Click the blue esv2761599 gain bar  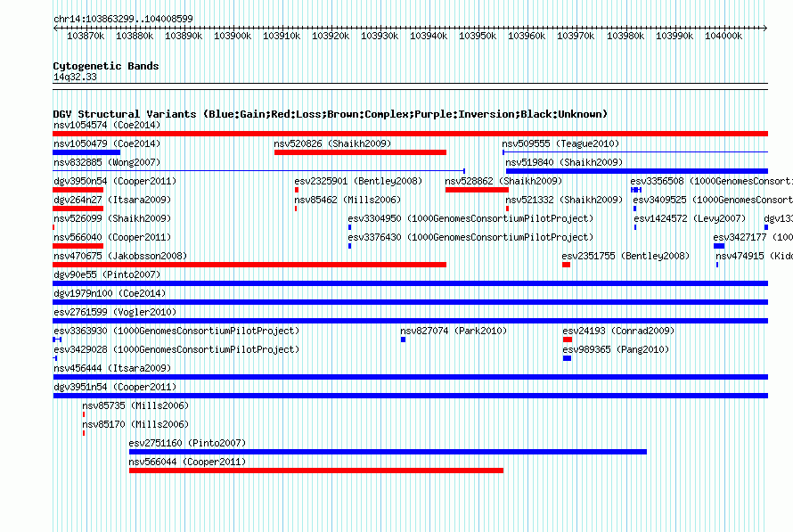[x=410, y=321]
